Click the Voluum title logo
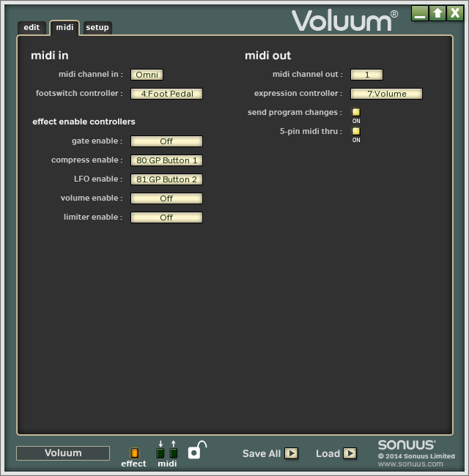 tap(344, 21)
